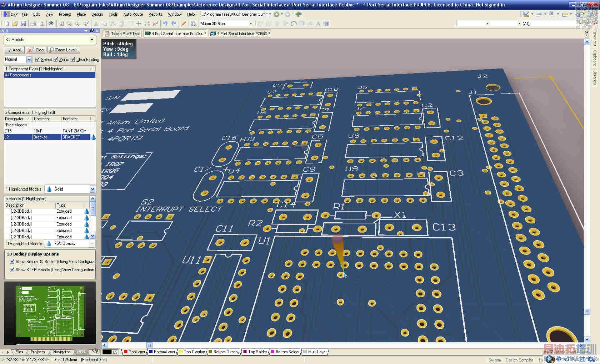
Task: Click the Print icon in toolbar
Action: pos(33,24)
